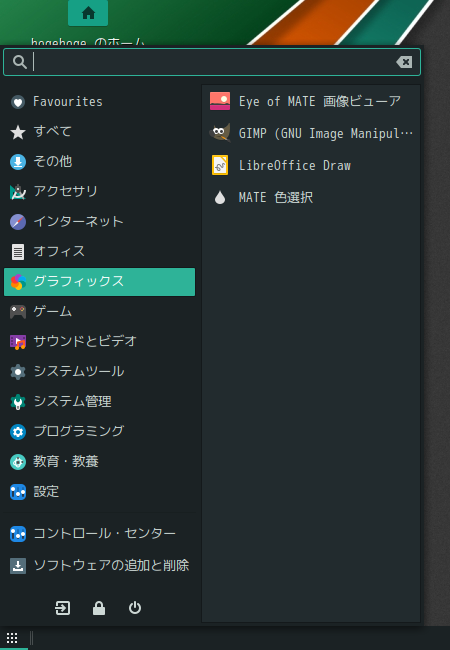Clear the search box with backspace icon

[404, 62]
